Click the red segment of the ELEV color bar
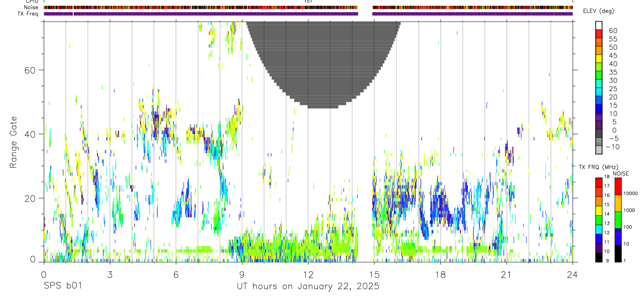 tap(599, 34)
